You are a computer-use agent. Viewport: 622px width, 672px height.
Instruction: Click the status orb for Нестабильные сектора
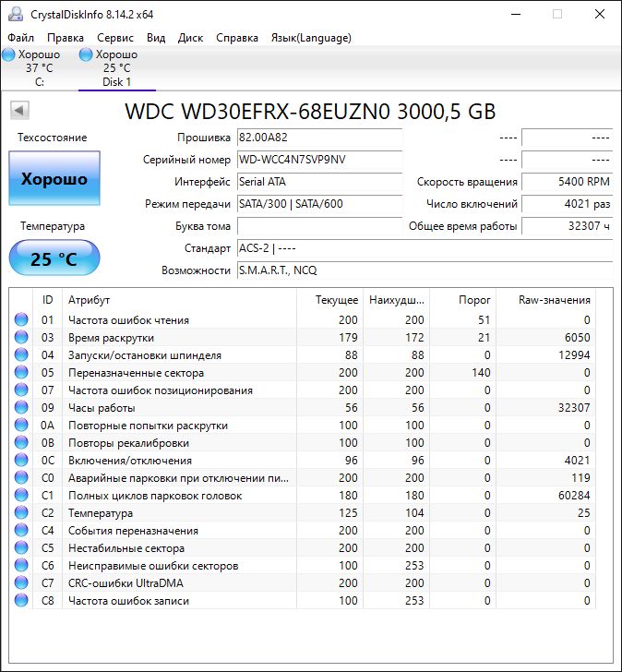click(21, 548)
